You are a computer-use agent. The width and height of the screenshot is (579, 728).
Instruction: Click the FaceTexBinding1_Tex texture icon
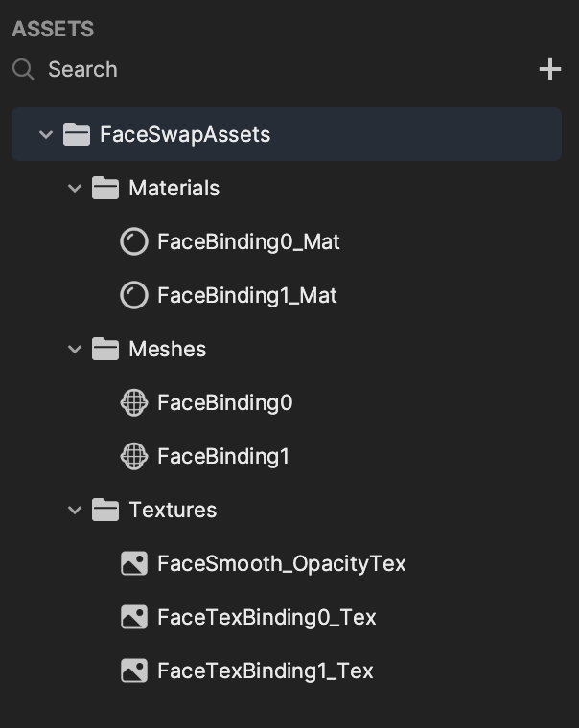[x=134, y=671]
